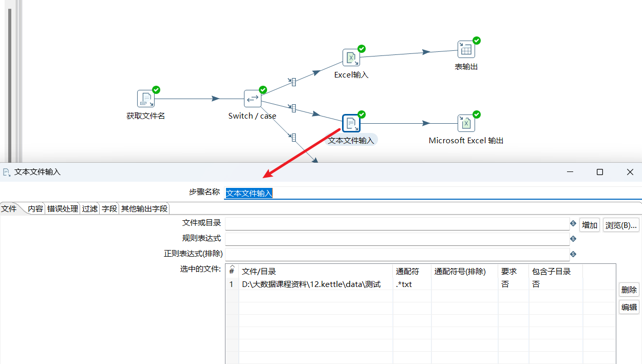This screenshot has width=642, height=364.
Task: Open the 其他输出字段 tab
Action: tap(144, 208)
